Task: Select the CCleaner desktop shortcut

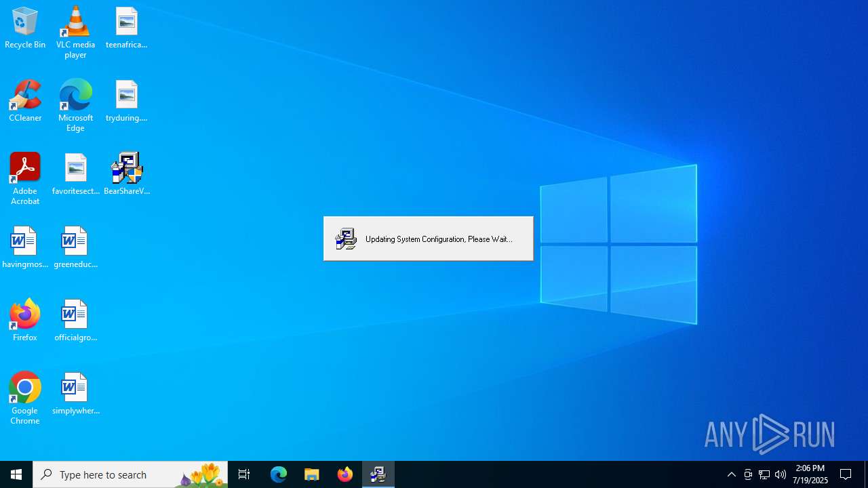Action: [x=25, y=102]
